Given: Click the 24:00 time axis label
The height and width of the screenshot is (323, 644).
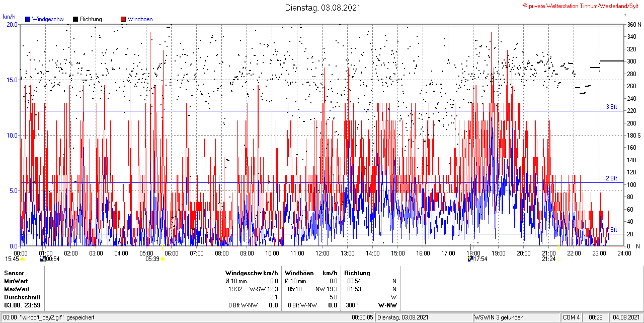Looking at the screenshot, I should tap(624, 253).
